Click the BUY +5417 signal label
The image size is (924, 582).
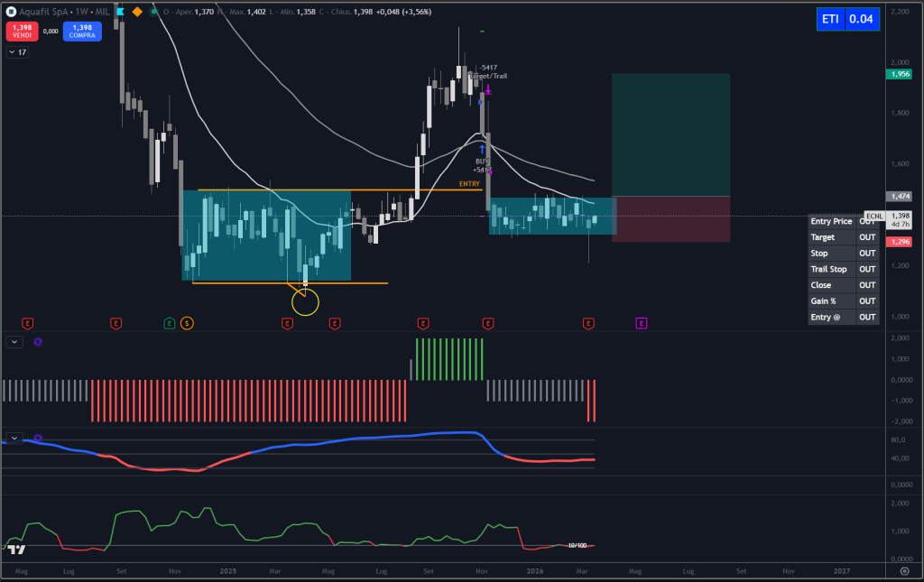click(482, 165)
